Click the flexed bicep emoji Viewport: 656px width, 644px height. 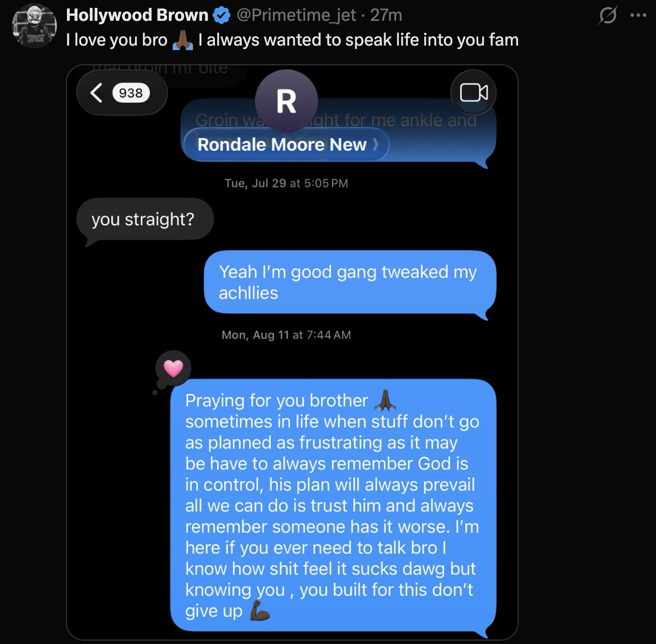click(259, 611)
